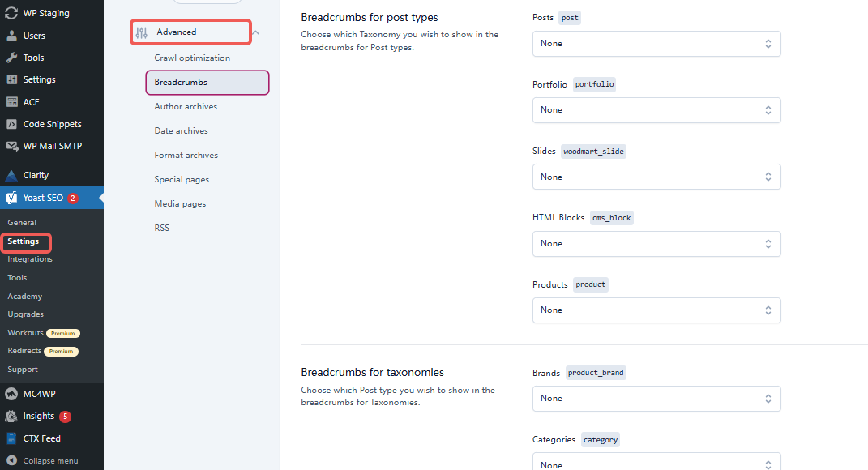The image size is (868, 470).
Task: Click the WP Mail SMTP icon
Action: coord(11,145)
